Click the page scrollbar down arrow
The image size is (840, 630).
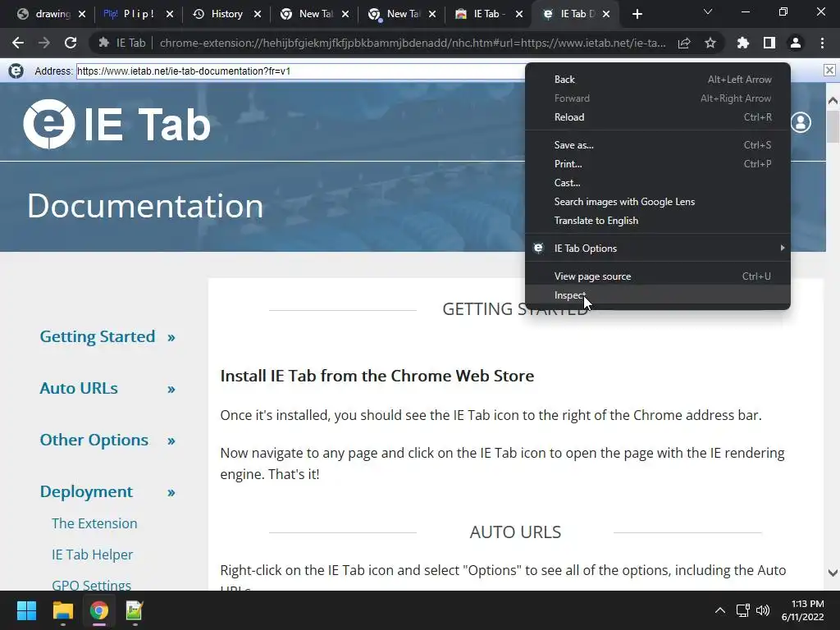click(833, 573)
